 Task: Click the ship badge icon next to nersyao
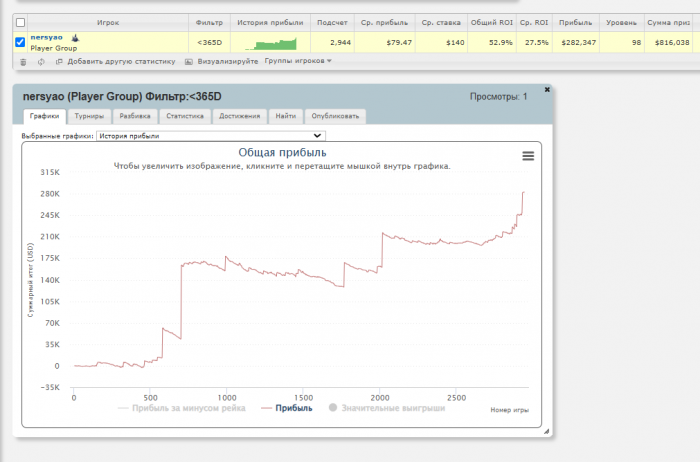point(75,37)
